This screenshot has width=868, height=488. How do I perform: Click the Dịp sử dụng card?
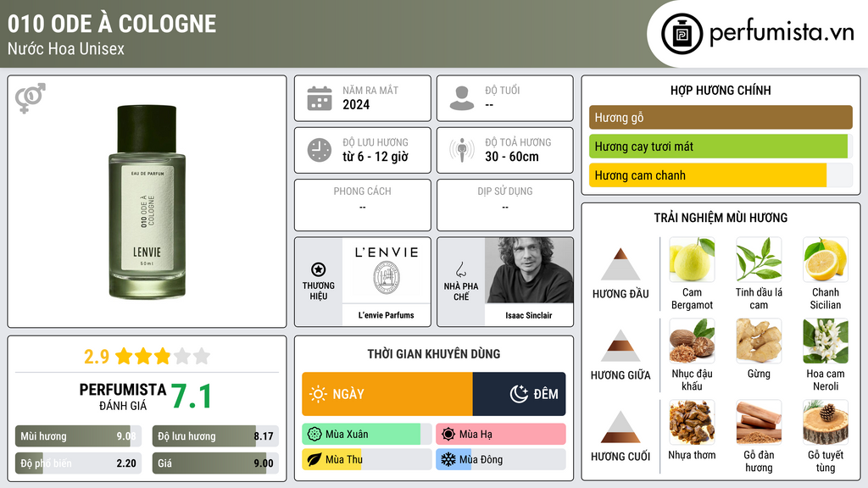coord(505,205)
